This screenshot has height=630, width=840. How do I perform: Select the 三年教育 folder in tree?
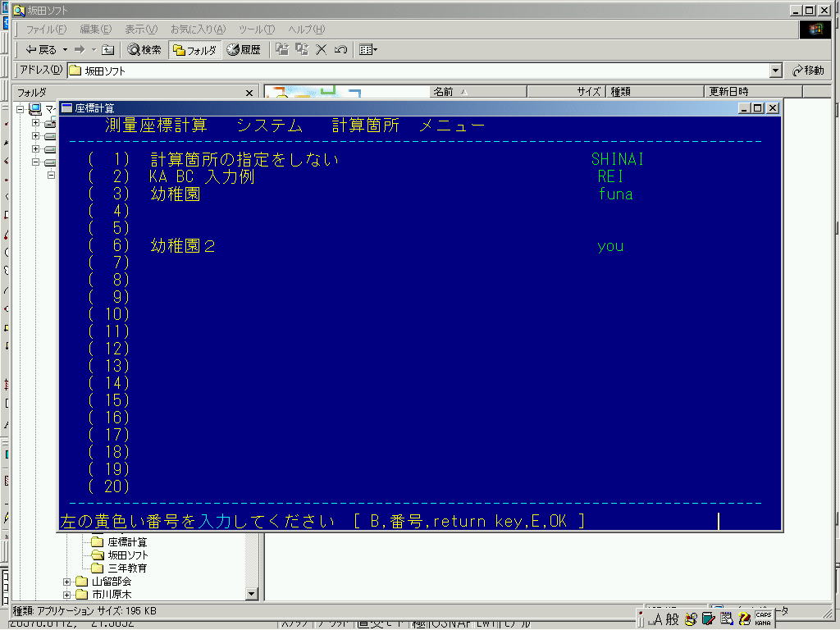click(x=120, y=568)
